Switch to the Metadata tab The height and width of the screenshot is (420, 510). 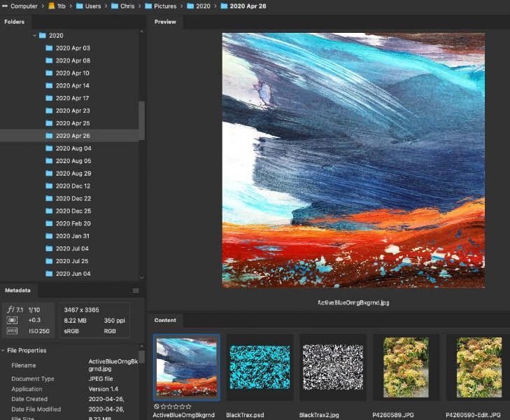[x=17, y=290]
